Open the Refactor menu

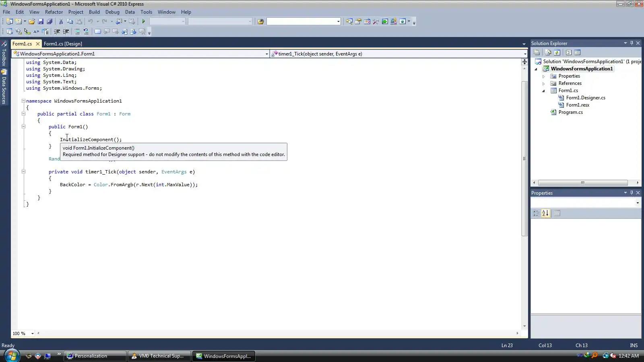pos(54,12)
